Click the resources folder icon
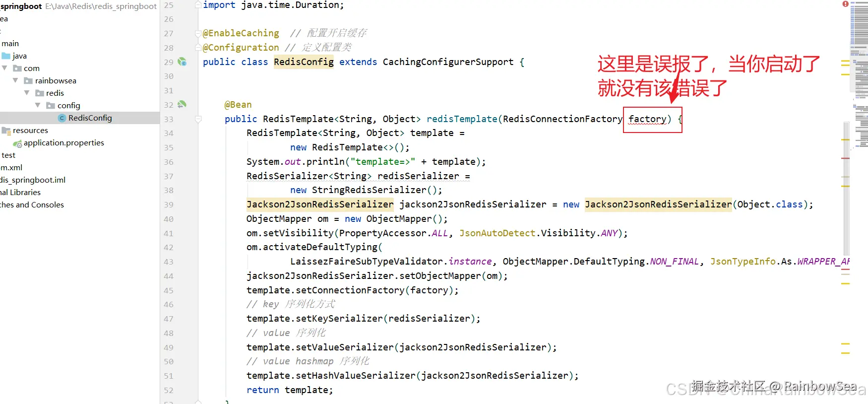 pyautogui.click(x=6, y=131)
